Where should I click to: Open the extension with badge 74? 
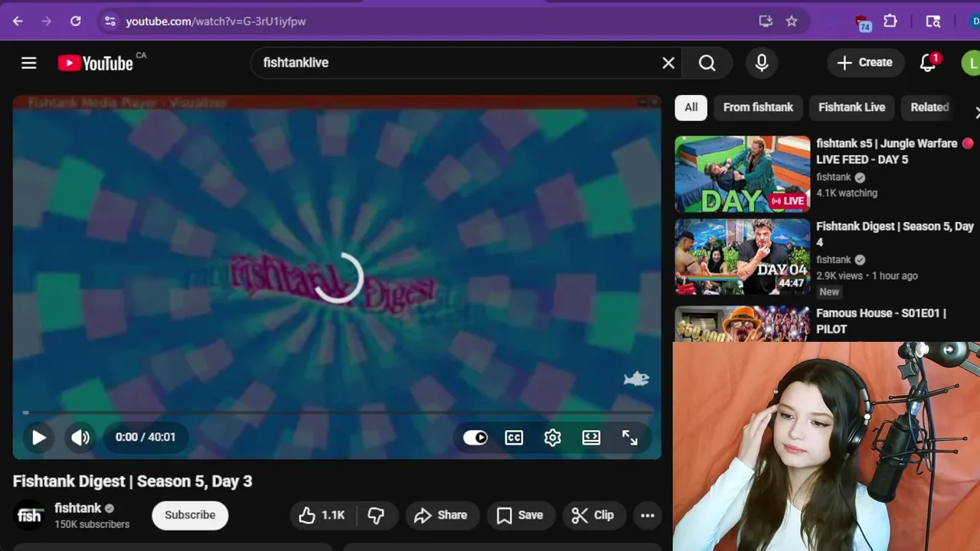click(x=863, y=23)
